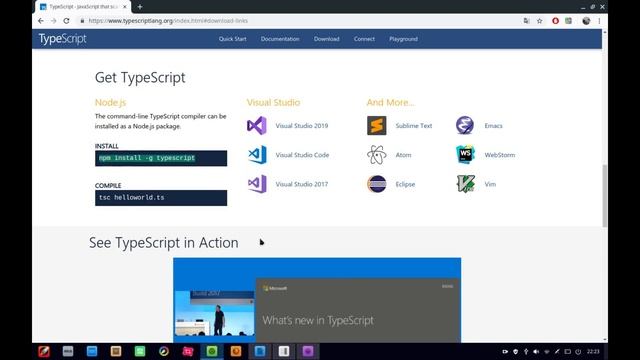Open the blue taskbar application icon
The height and width of the screenshot is (360, 640).
point(92,351)
